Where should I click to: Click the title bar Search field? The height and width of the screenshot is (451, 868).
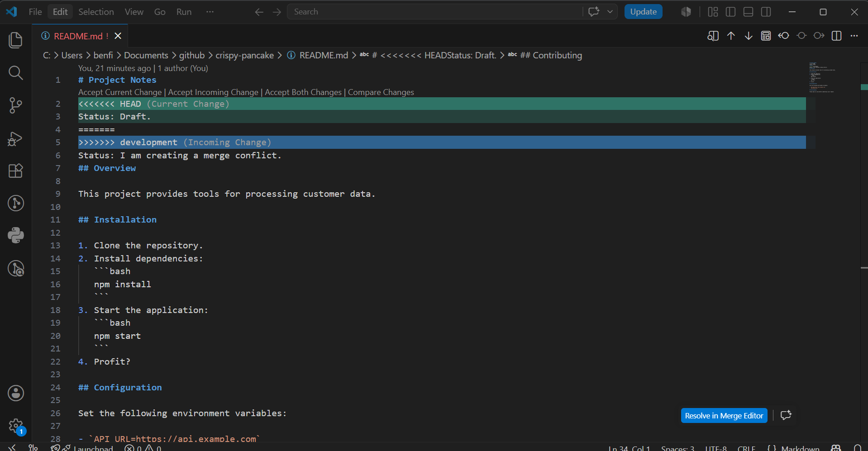tap(434, 12)
